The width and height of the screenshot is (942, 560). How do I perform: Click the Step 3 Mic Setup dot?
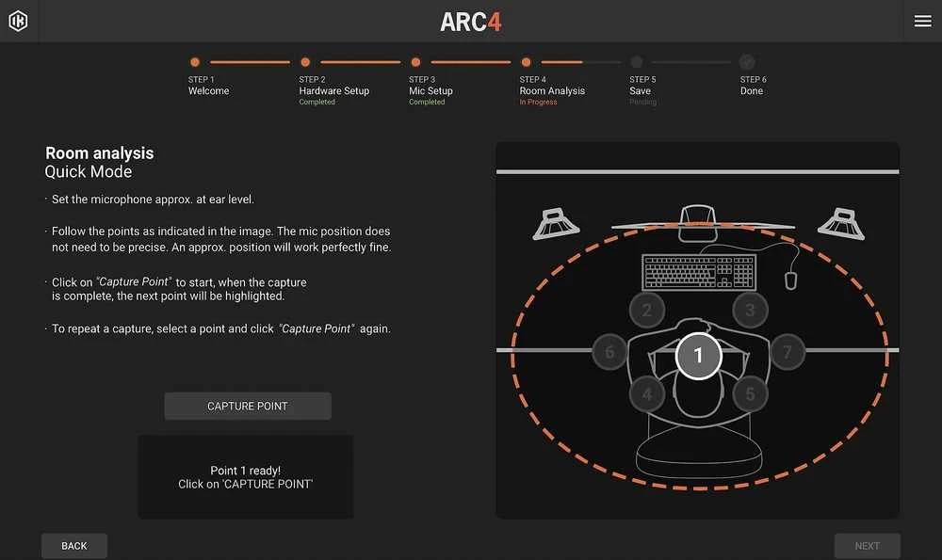(x=415, y=62)
